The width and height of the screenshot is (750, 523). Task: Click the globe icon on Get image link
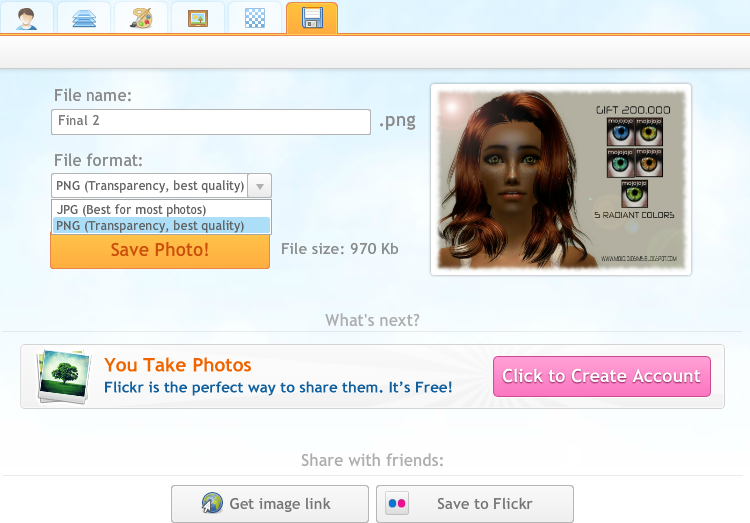click(x=212, y=503)
